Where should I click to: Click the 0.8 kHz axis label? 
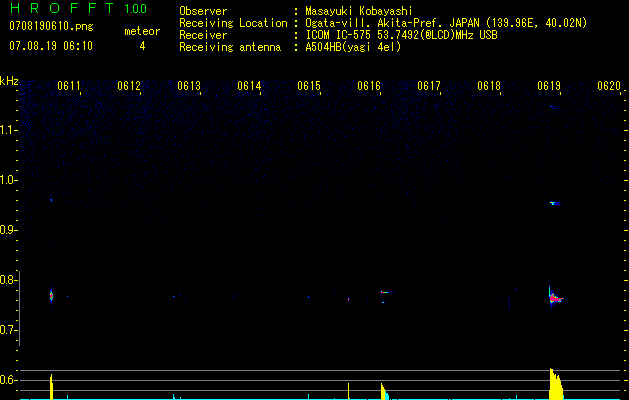click(x=8, y=280)
